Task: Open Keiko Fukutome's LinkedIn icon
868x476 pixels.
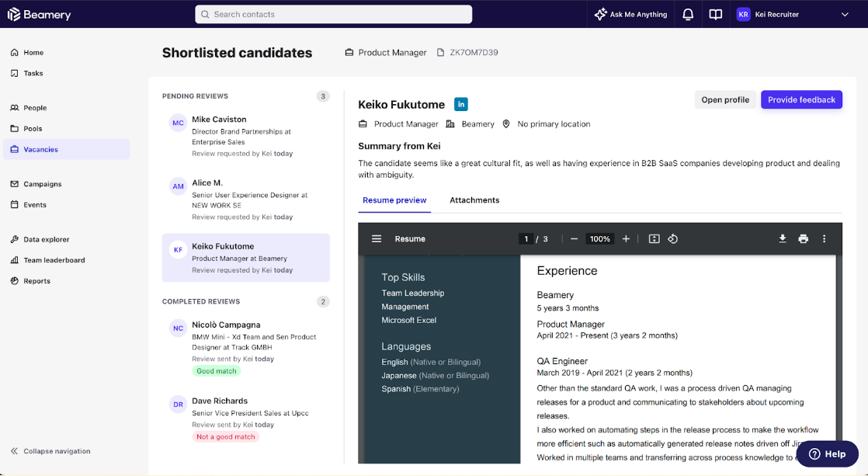Action: click(460, 104)
